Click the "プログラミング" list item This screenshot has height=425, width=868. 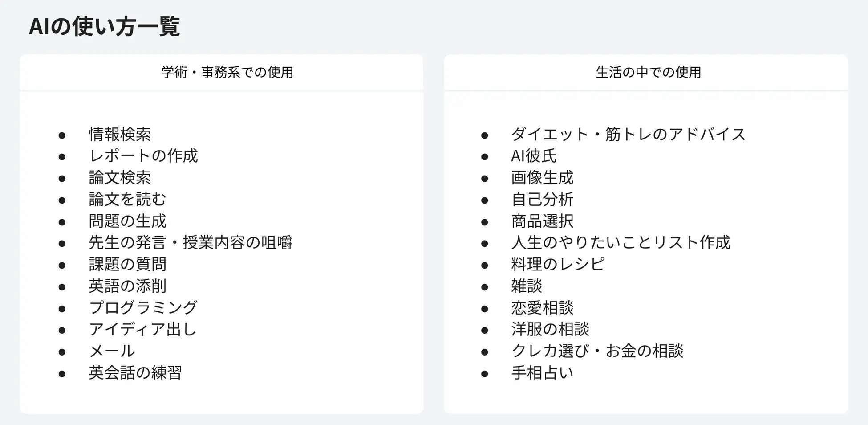tap(143, 307)
